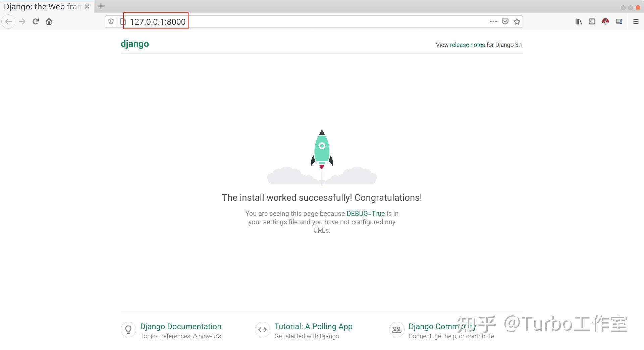Click 'Topics, references, & how-to's' text
Screen dimensions: 644x350
(x=181, y=336)
